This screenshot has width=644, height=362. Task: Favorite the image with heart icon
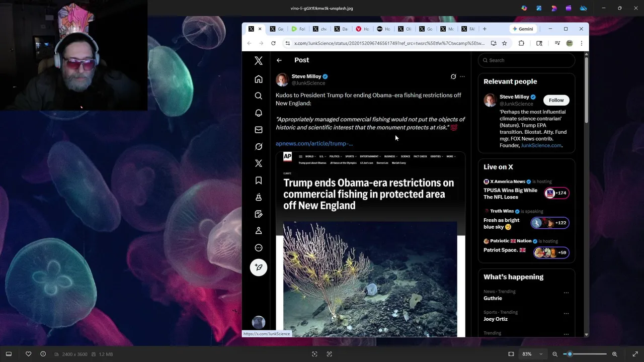pos(28,354)
